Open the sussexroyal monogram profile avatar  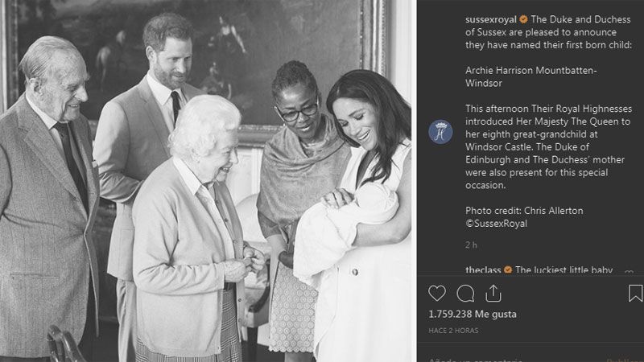point(440,132)
